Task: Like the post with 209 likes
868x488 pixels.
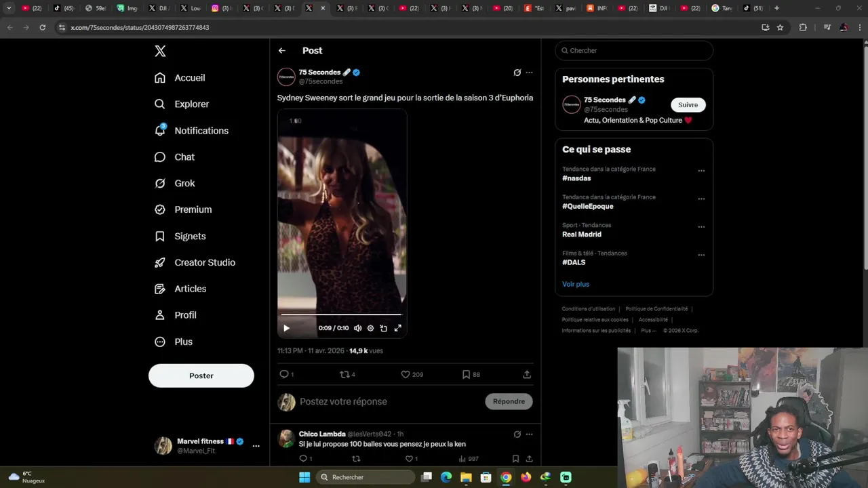Action: 406,374
